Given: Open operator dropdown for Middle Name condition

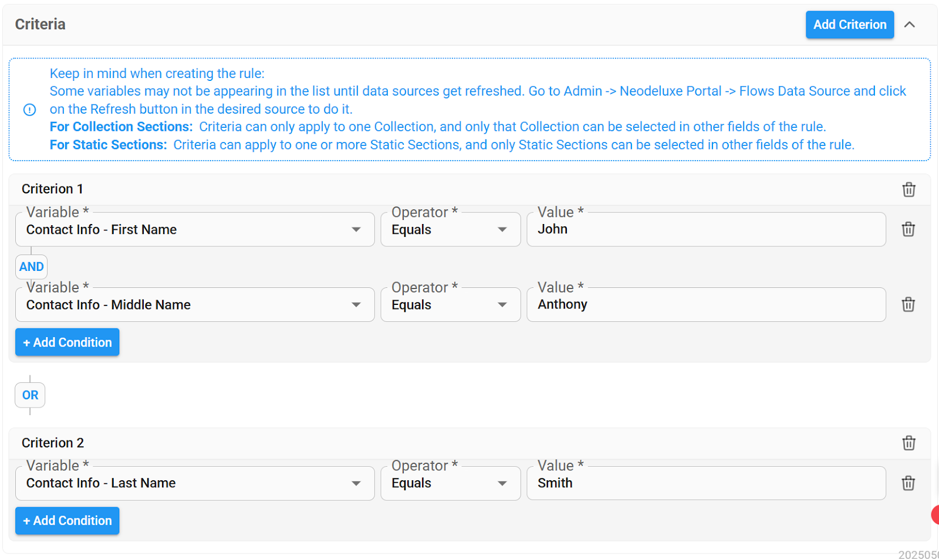Looking at the screenshot, I should (450, 305).
